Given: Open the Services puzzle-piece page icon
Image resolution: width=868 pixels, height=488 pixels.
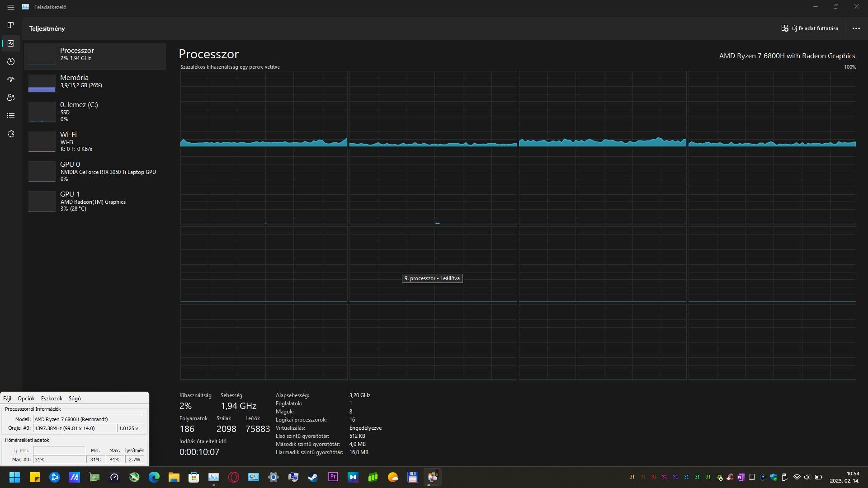Looking at the screenshot, I should 11,134.
